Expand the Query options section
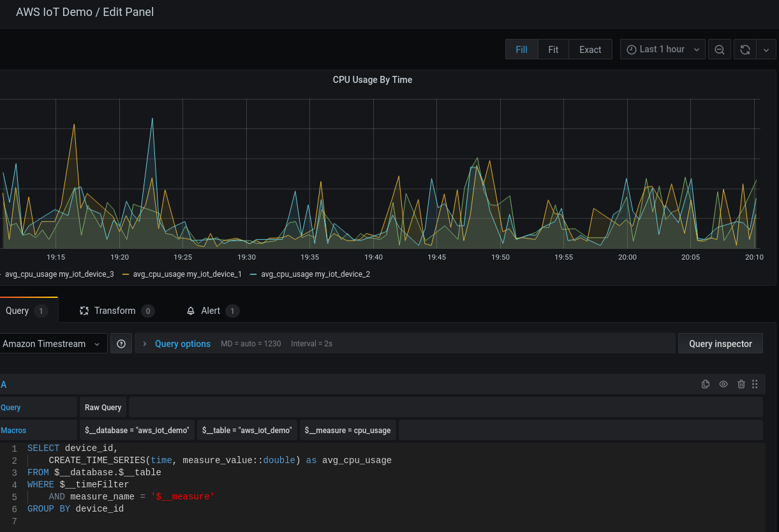 coord(182,343)
